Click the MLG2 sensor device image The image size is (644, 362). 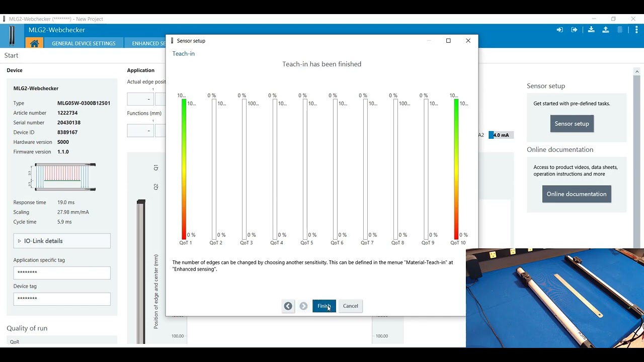(12, 35)
